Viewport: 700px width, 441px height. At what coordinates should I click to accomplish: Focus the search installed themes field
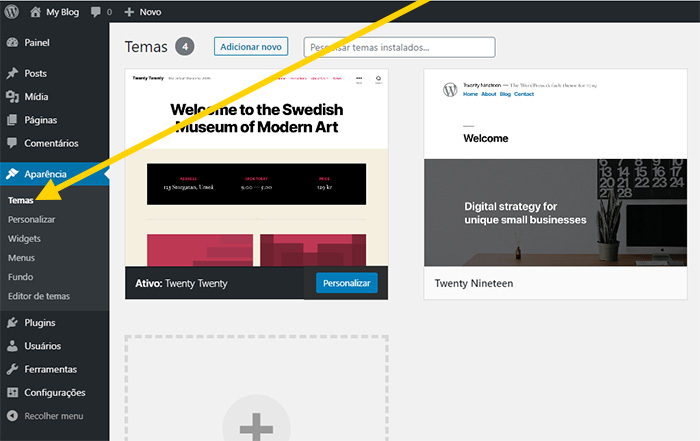pyautogui.click(x=399, y=47)
